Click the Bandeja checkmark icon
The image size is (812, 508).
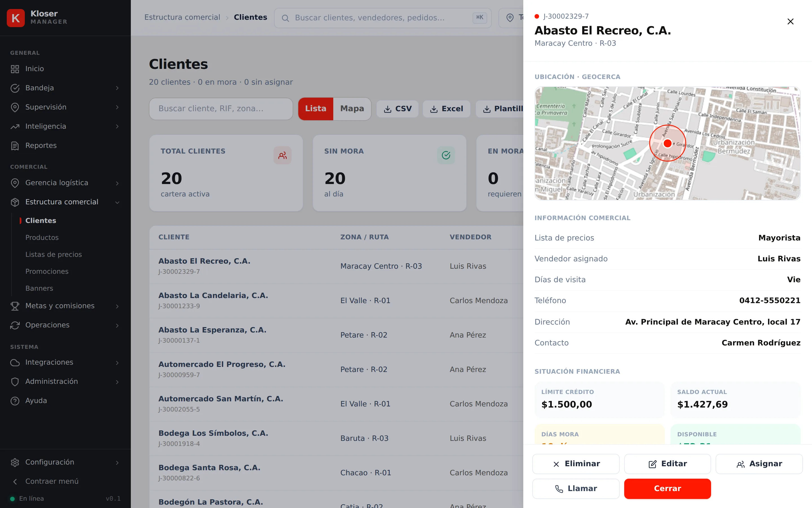point(15,88)
